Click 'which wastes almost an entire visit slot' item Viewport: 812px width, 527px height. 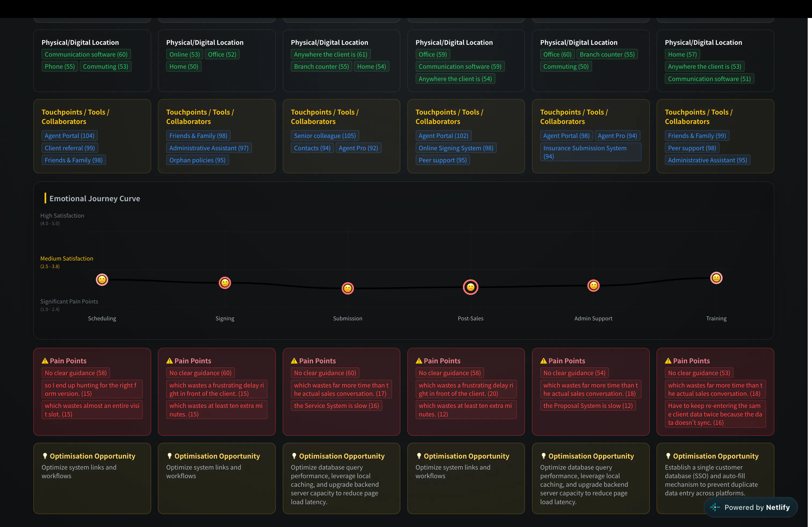point(92,410)
